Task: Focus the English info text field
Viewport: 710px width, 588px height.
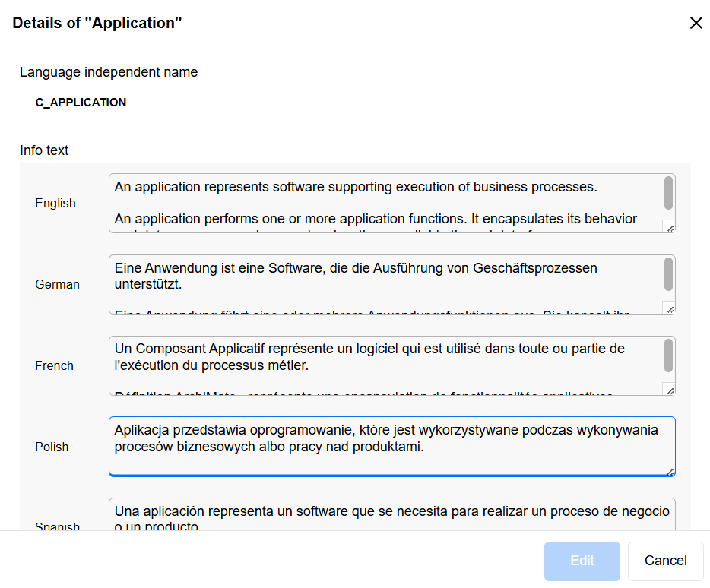Action: tap(384, 203)
